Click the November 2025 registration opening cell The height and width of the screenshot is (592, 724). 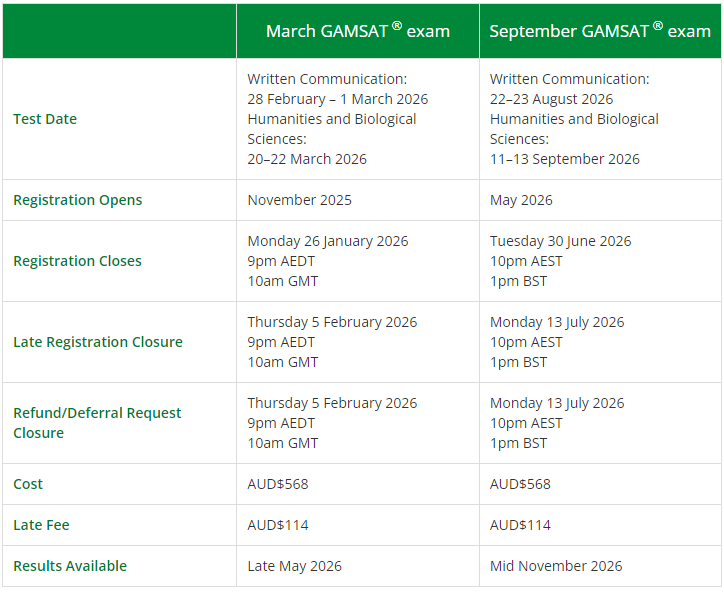coord(299,200)
